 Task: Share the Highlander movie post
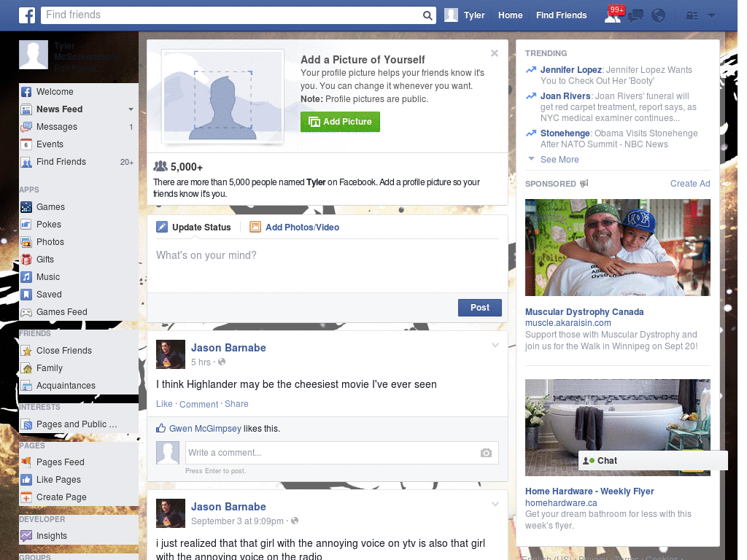pyautogui.click(x=236, y=404)
